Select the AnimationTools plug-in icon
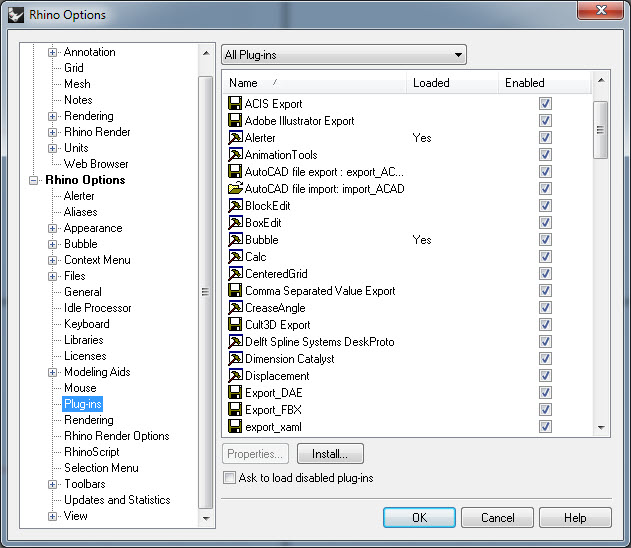 235,155
